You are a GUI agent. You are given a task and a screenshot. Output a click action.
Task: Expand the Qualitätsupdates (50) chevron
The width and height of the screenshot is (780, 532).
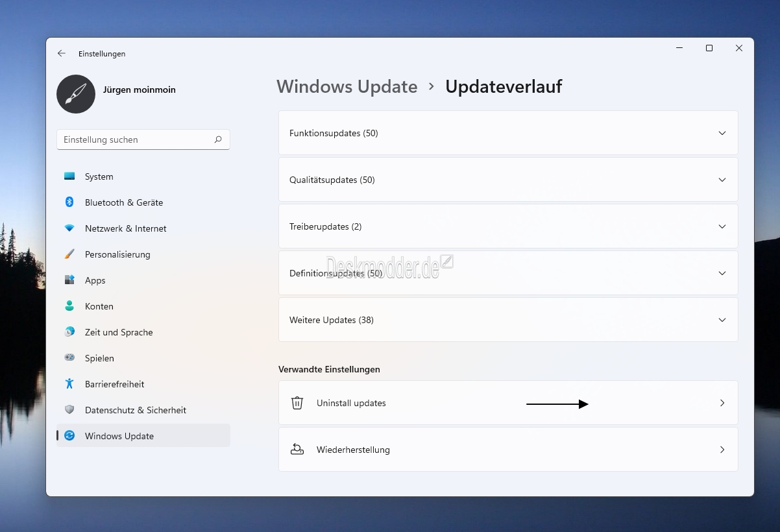(x=722, y=180)
